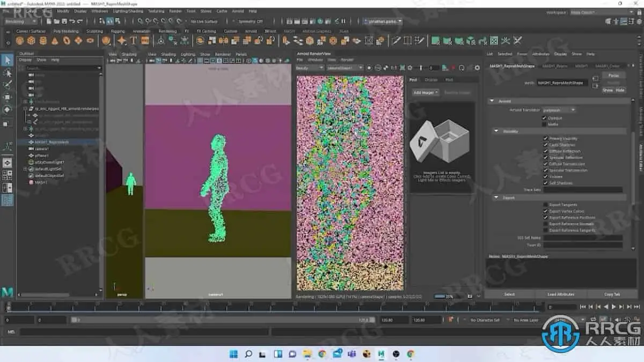Click the Save scene icon
Image resolution: width=644 pixels, height=362 pixels.
tap(64, 21)
